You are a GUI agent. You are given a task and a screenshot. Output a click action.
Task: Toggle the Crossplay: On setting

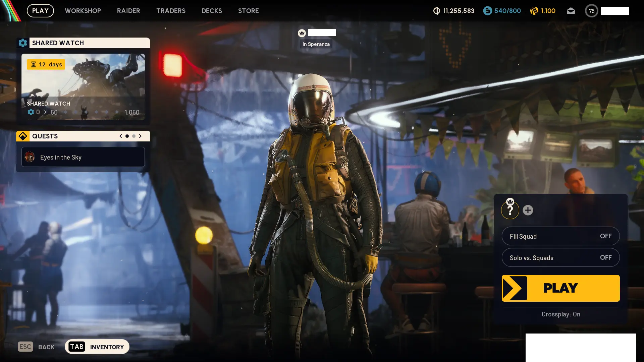pos(560,314)
